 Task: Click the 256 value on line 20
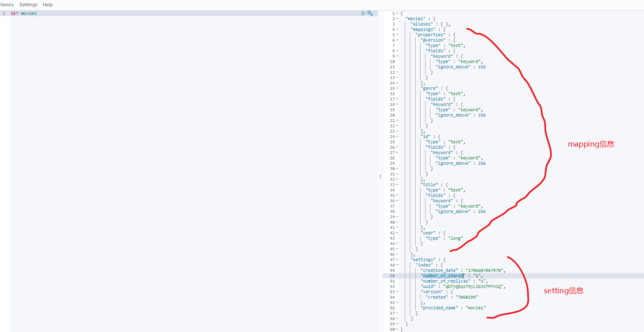[x=482, y=115]
